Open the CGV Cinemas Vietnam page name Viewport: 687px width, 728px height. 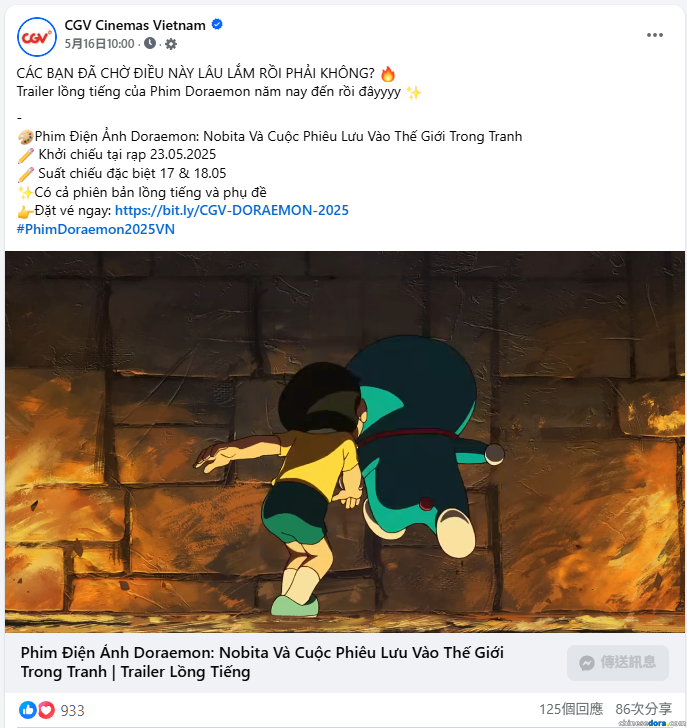pyautogui.click(x=135, y=25)
